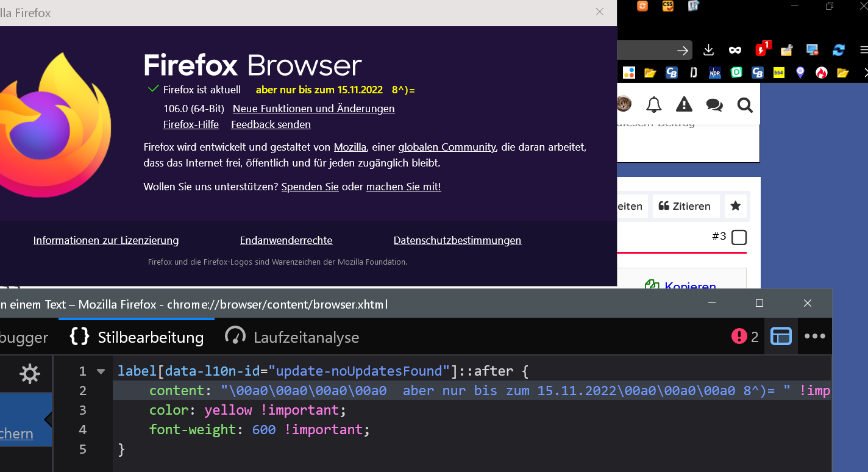The width and height of the screenshot is (868, 472).
Task: Toggle the devtools split layout icon
Action: [x=781, y=336]
